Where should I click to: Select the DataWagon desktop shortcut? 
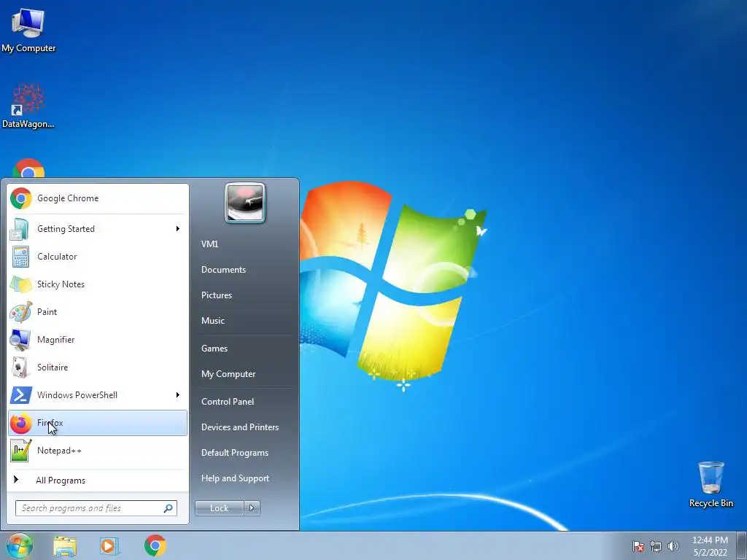point(28,106)
